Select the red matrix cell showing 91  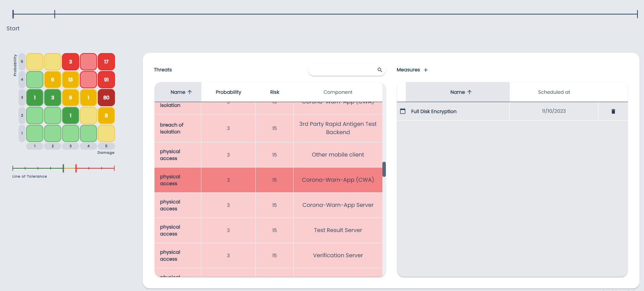(106, 80)
